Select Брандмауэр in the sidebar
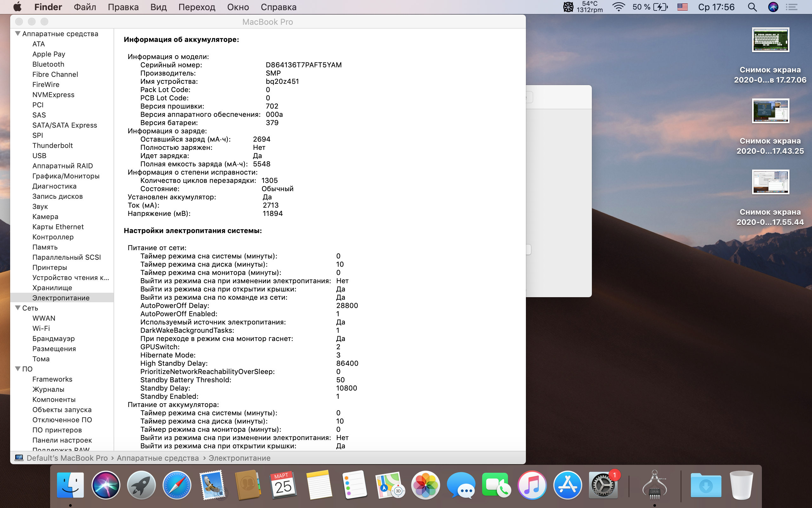 click(x=53, y=338)
